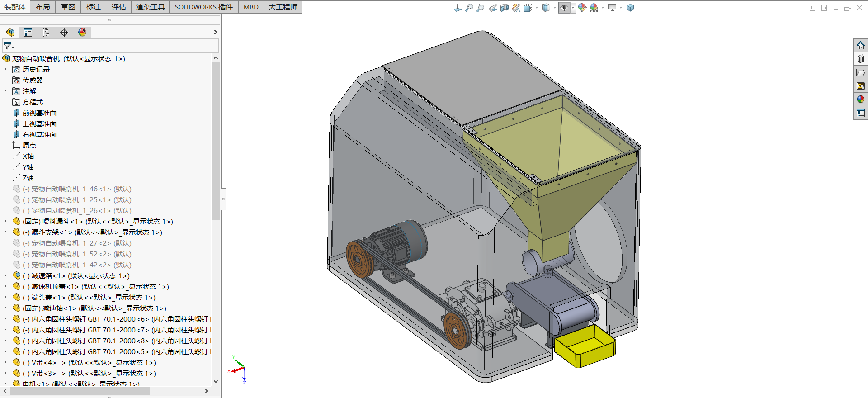This screenshot has height=398, width=868.
Task: Click the feature tree vertical scrollbar down arrow
Action: point(216,381)
